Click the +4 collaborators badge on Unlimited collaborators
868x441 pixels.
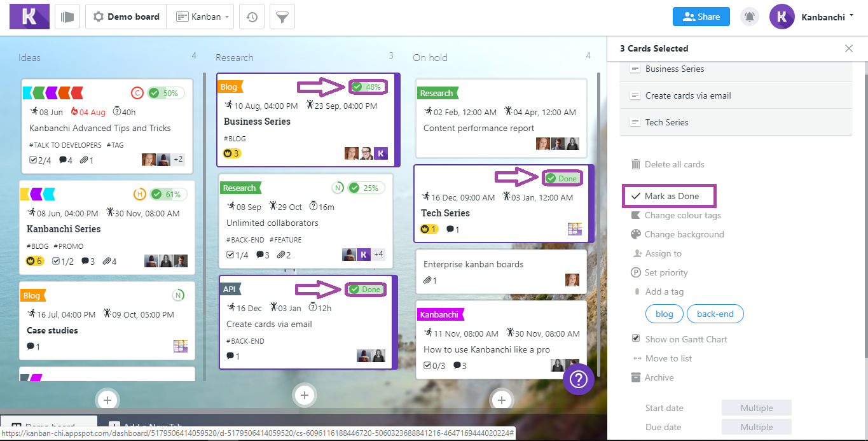378,255
